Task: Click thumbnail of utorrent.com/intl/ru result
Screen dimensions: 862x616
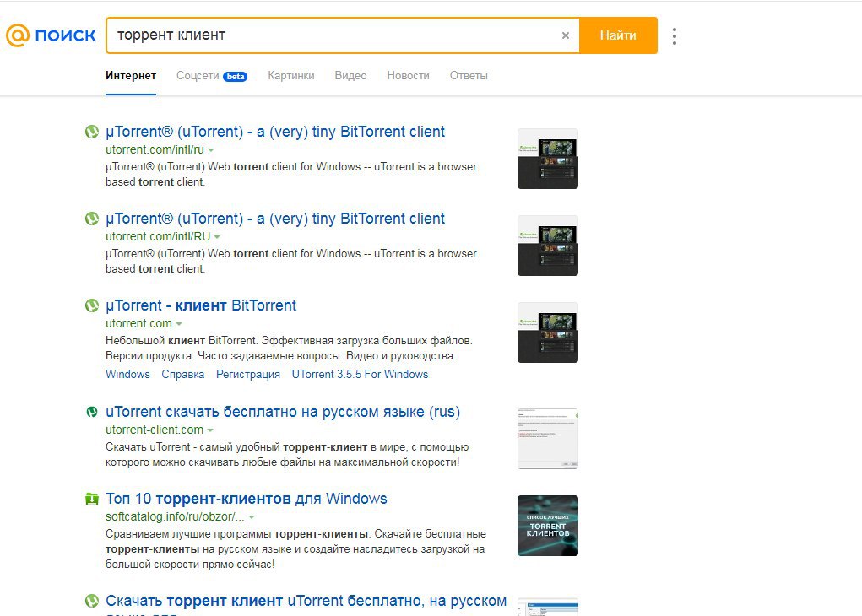Action: 548,159
